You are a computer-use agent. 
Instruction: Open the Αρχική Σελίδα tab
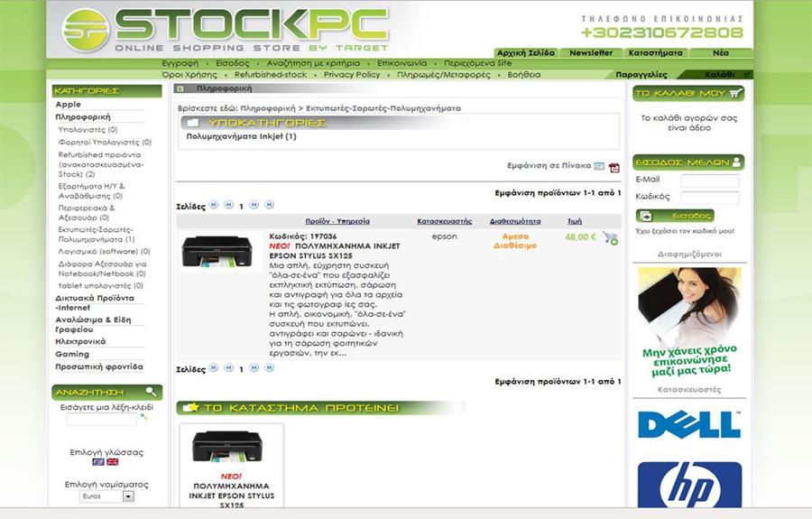click(526, 53)
